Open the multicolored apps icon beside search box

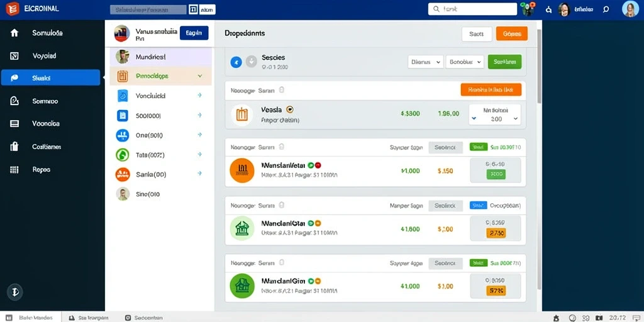click(x=528, y=9)
